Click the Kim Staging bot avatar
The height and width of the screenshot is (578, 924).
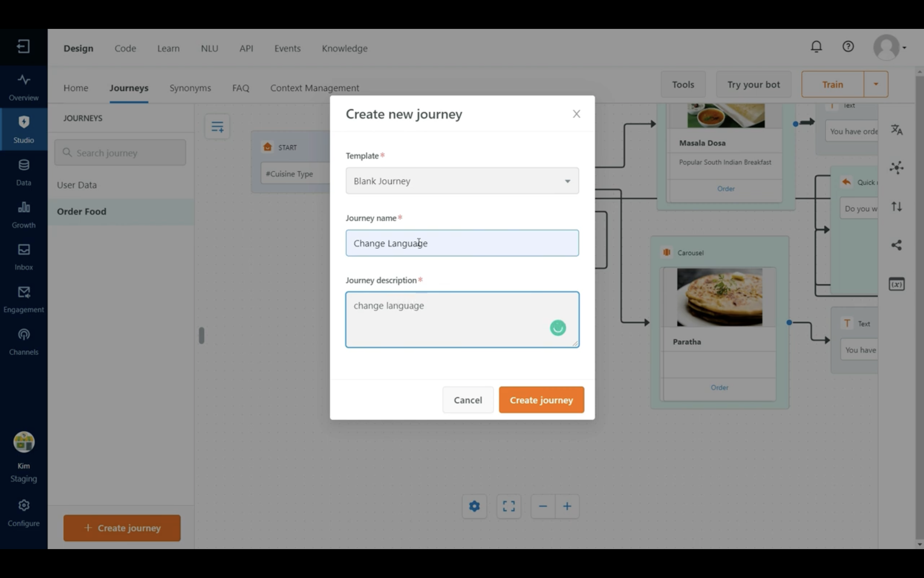click(x=24, y=442)
